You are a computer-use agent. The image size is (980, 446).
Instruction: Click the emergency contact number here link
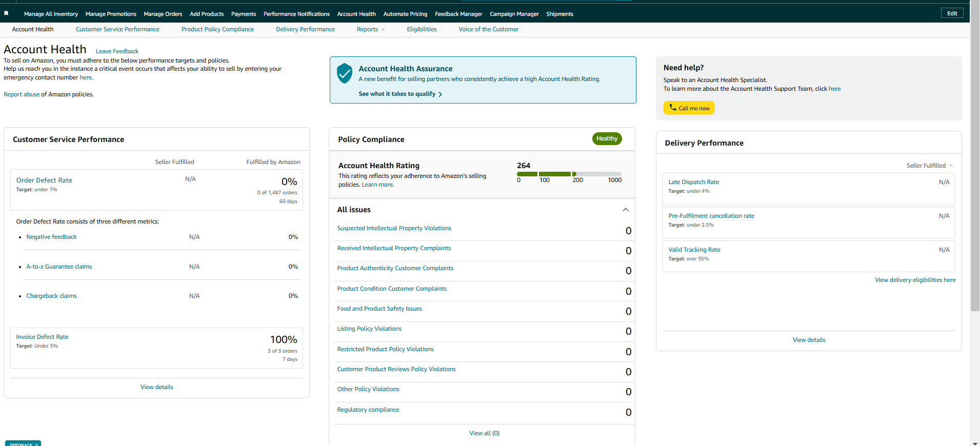pos(86,77)
